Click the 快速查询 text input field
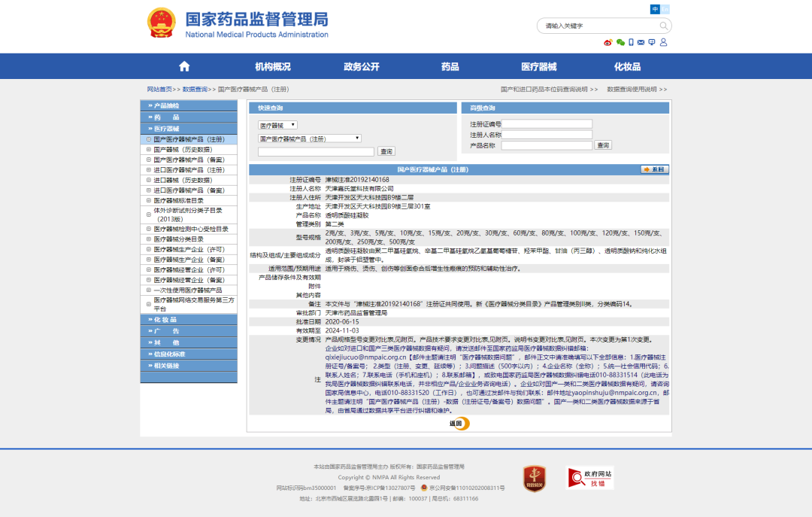 click(316, 151)
